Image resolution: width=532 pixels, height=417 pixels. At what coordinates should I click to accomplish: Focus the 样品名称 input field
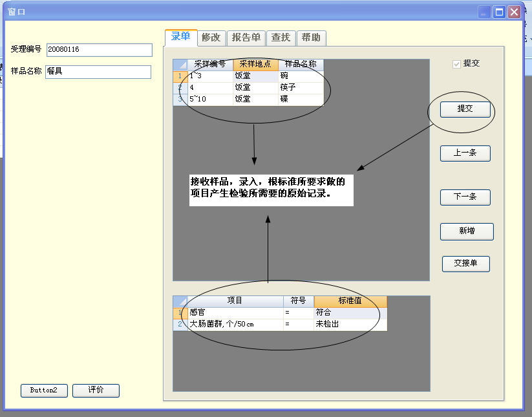pyautogui.click(x=98, y=72)
